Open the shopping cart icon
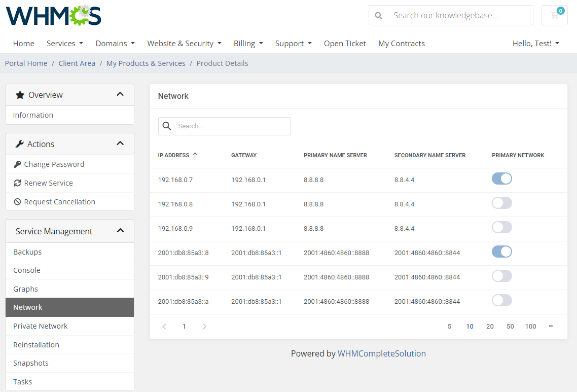This screenshot has height=392, width=577. click(554, 15)
